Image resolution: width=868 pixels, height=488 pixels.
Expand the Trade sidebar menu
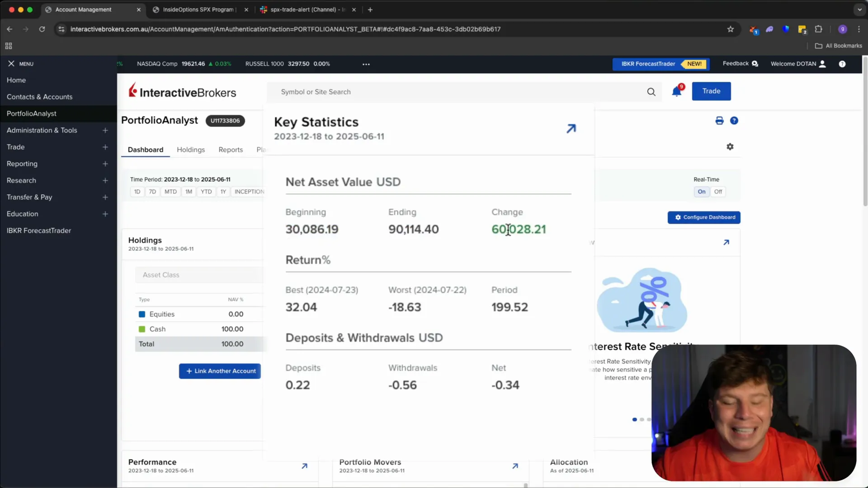pyautogui.click(x=105, y=147)
